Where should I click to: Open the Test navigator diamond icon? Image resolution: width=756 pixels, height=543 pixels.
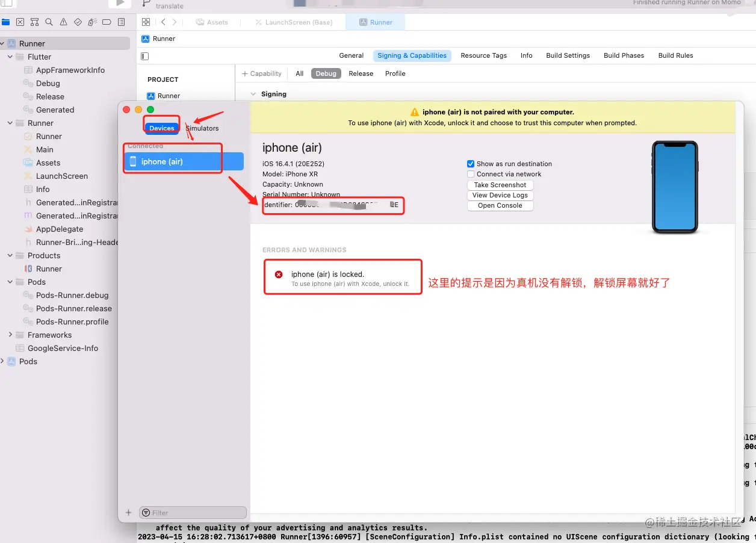tap(78, 22)
